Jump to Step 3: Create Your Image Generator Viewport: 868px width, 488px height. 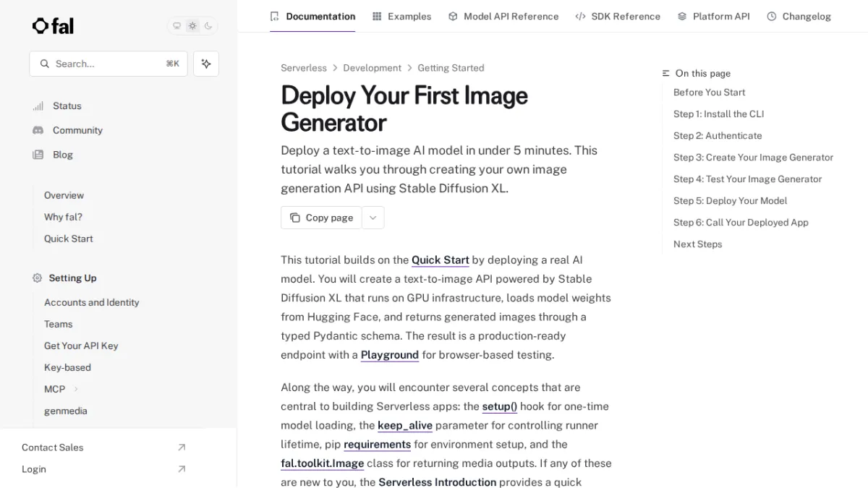tap(753, 158)
